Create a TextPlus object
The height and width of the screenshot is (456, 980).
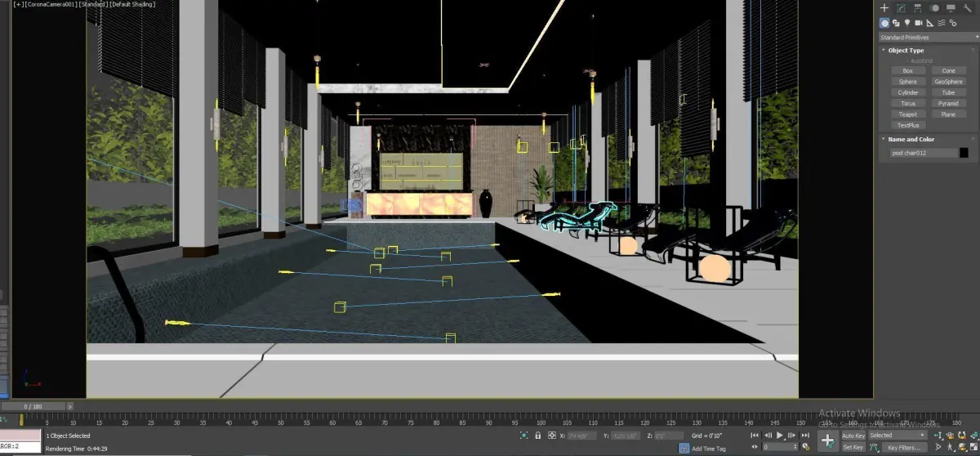(x=908, y=125)
